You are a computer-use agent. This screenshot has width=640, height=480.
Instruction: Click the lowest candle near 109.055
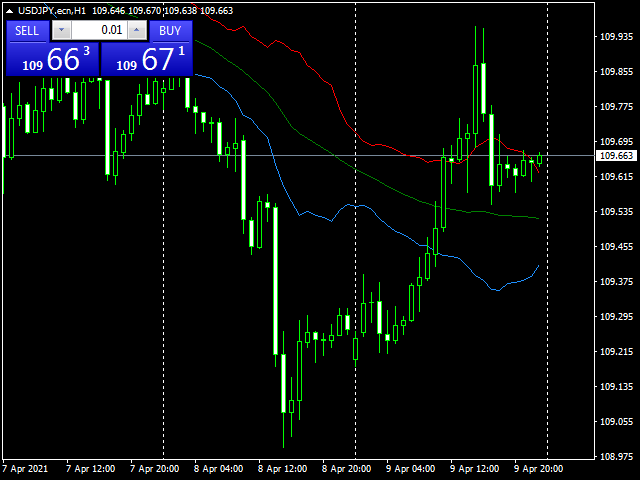[x=283, y=383]
